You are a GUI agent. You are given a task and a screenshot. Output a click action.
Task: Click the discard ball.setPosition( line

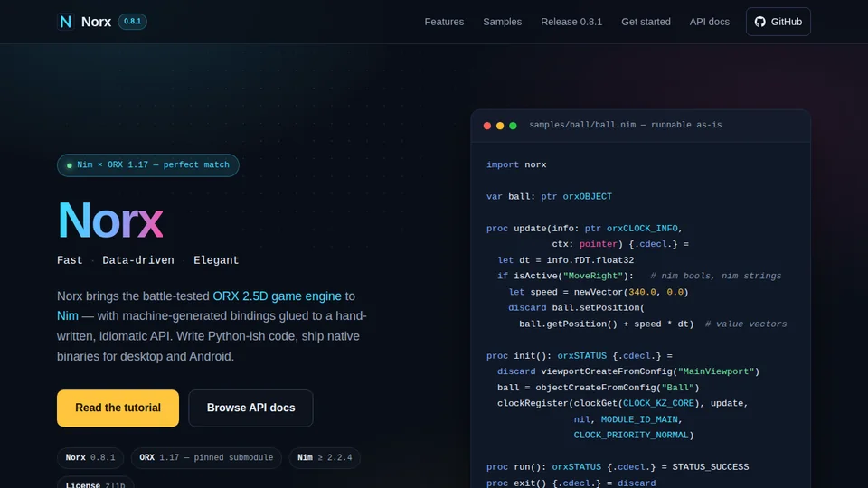tap(576, 307)
